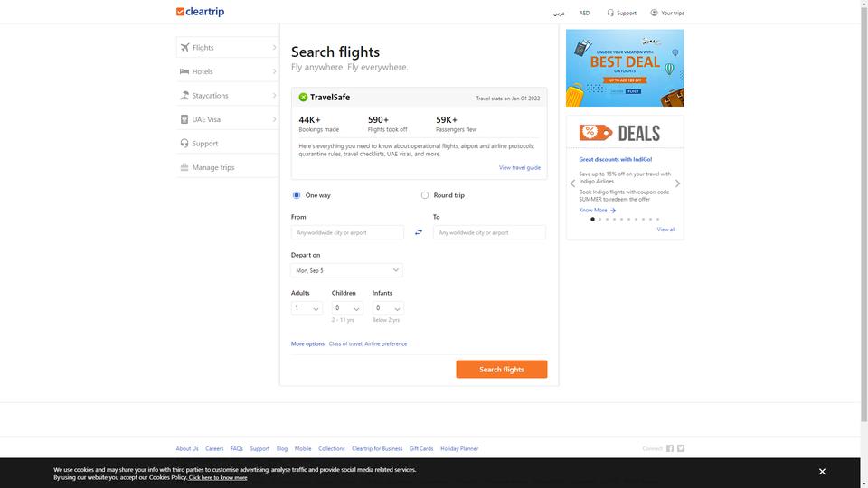Swap From and To with the arrows icon
Screen dimensions: 868x488
[419, 232]
